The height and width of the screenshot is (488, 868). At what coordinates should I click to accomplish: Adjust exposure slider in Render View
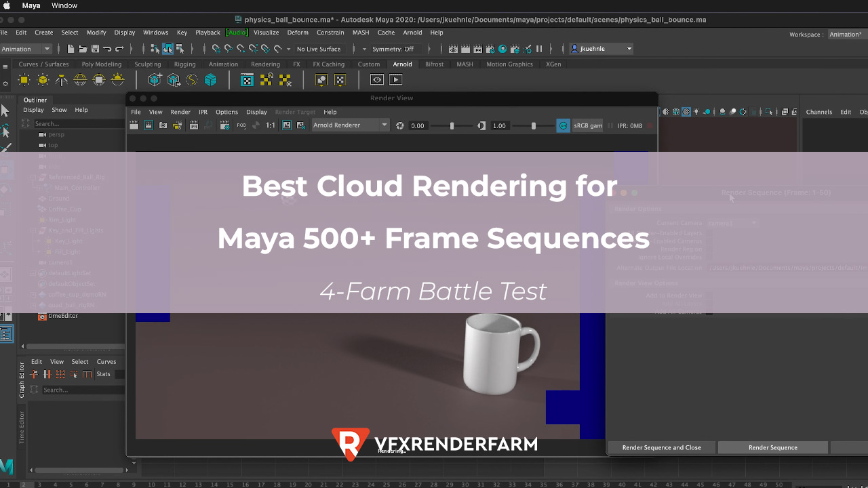[x=452, y=125]
